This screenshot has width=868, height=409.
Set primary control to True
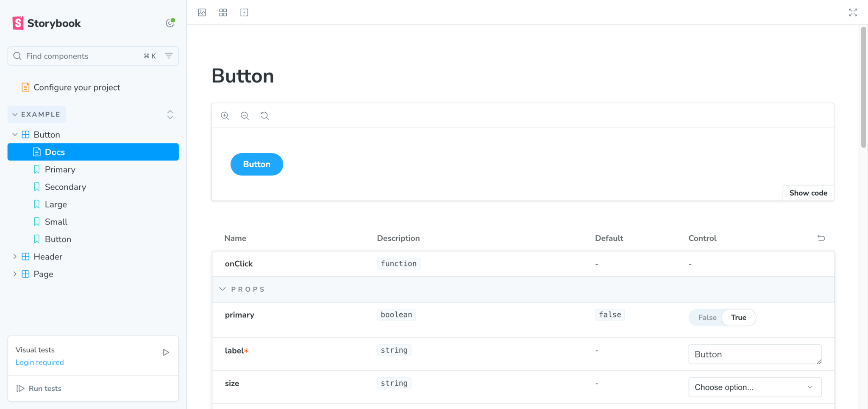(x=738, y=318)
